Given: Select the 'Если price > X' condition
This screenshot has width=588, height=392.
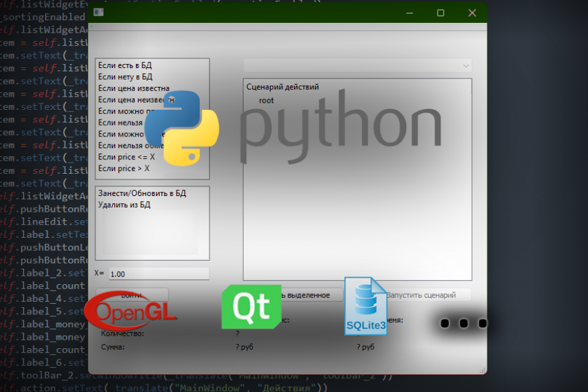Looking at the screenshot, I should [x=123, y=167].
